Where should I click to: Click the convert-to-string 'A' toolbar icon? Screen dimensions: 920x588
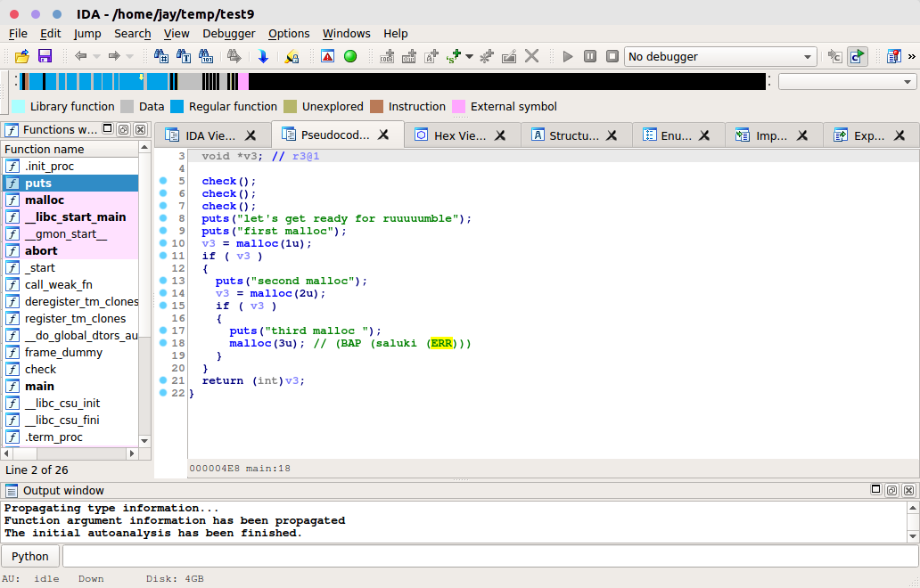pyautogui.click(x=431, y=56)
